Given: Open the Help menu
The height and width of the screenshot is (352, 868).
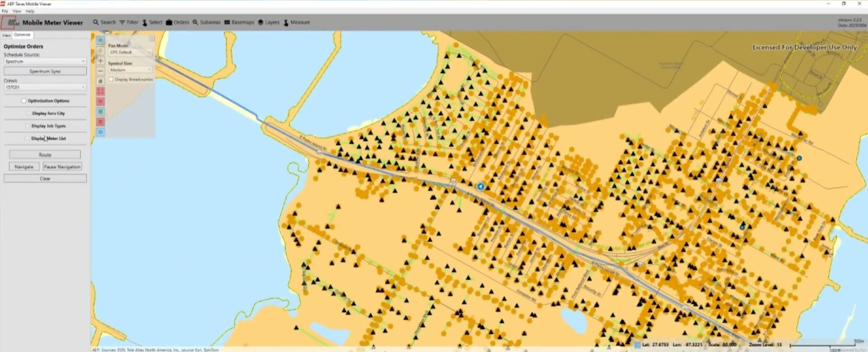Looking at the screenshot, I should [30, 11].
